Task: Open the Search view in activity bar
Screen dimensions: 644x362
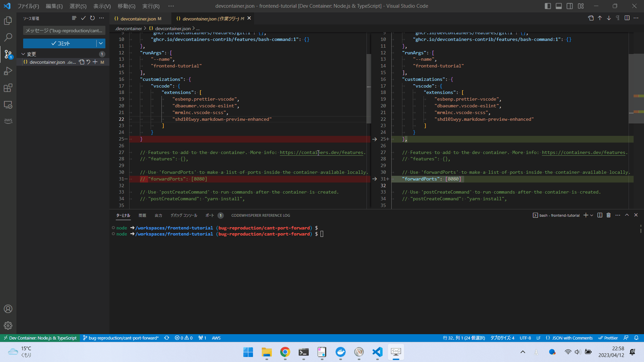Action: (x=8, y=37)
